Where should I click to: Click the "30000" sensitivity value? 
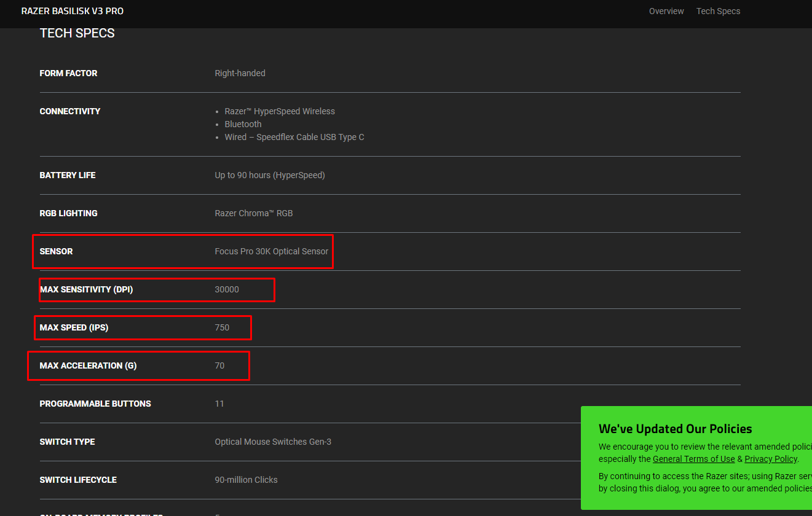tap(227, 289)
